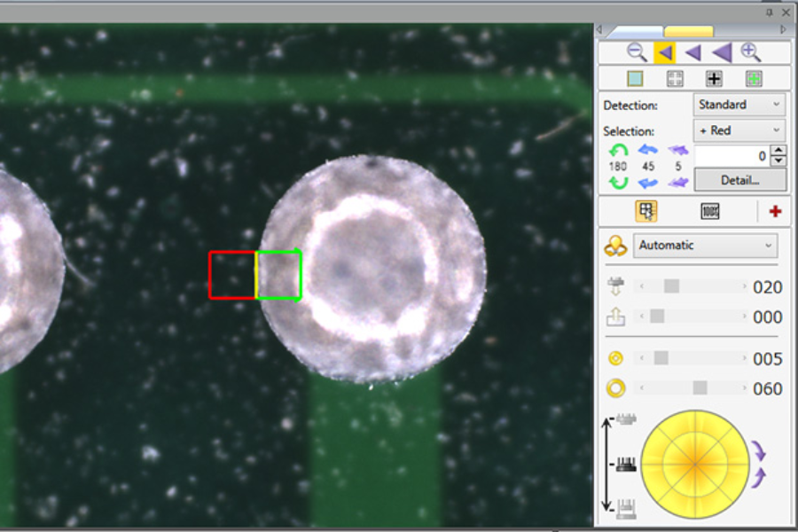Toggle the highlighted grid selection cursor icon
798x532 pixels.
pos(646,211)
